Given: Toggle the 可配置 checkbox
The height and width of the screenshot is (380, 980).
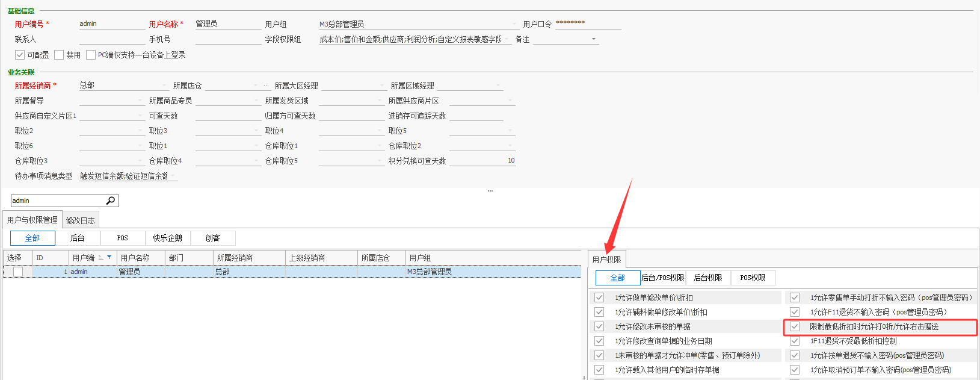Looking at the screenshot, I should pyautogui.click(x=20, y=55).
